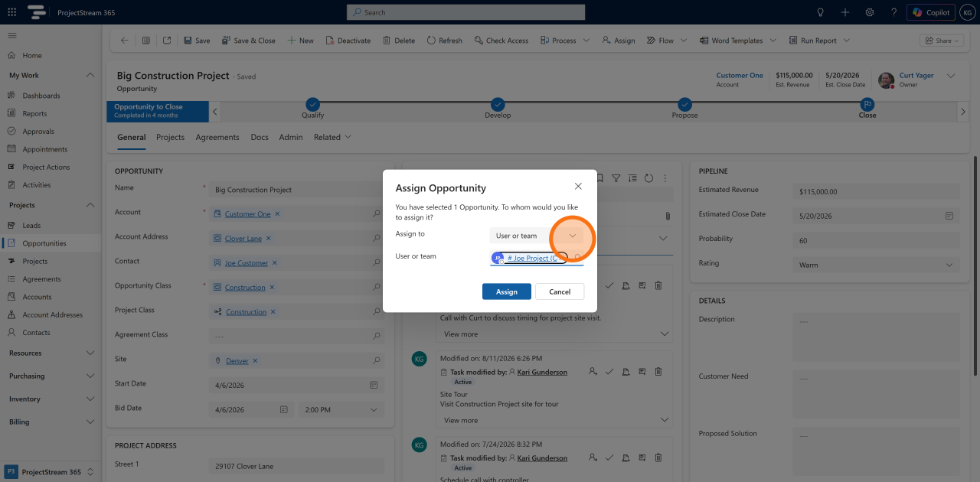Click Save in the command bar
Image resolution: width=980 pixels, height=482 pixels.
[197, 41]
